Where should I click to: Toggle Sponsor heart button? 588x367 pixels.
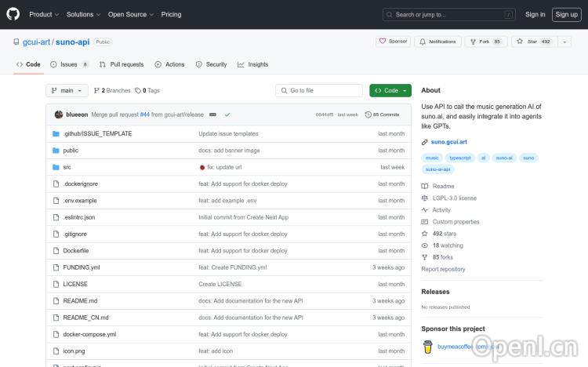(x=393, y=42)
